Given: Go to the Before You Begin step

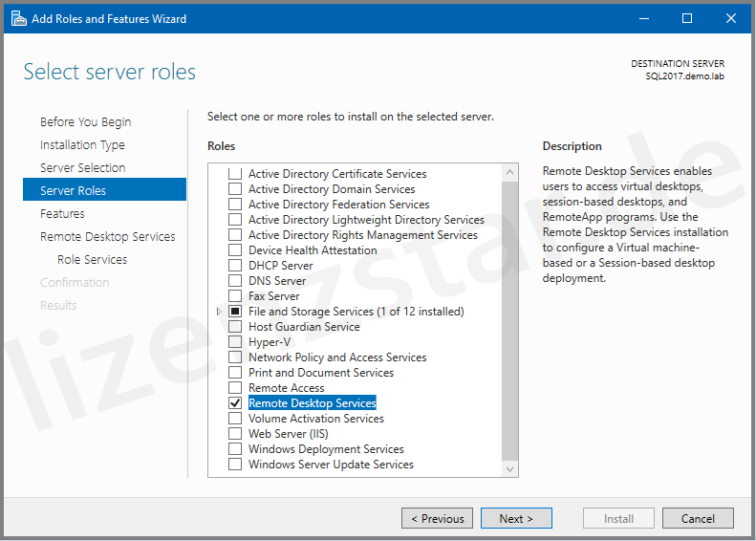Looking at the screenshot, I should coord(85,122).
